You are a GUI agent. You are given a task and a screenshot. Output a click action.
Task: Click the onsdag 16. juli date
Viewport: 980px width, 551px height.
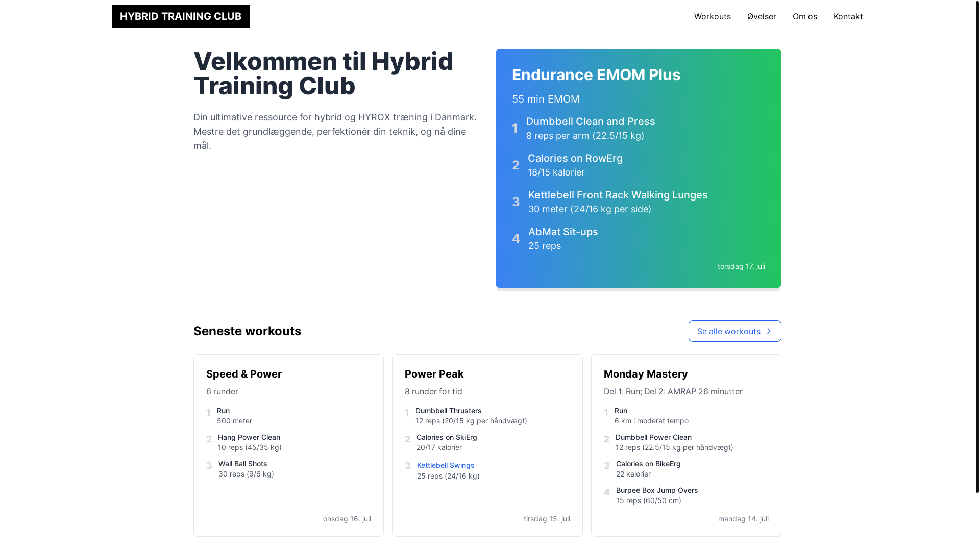(347, 519)
